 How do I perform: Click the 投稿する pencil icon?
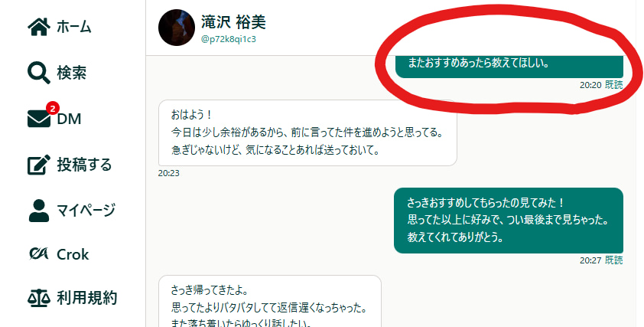(38, 165)
